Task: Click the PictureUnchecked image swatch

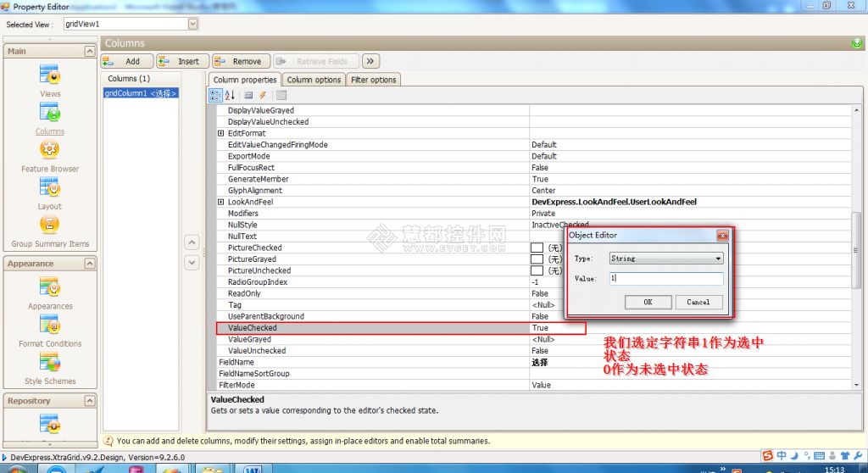Action: pos(537,271)
